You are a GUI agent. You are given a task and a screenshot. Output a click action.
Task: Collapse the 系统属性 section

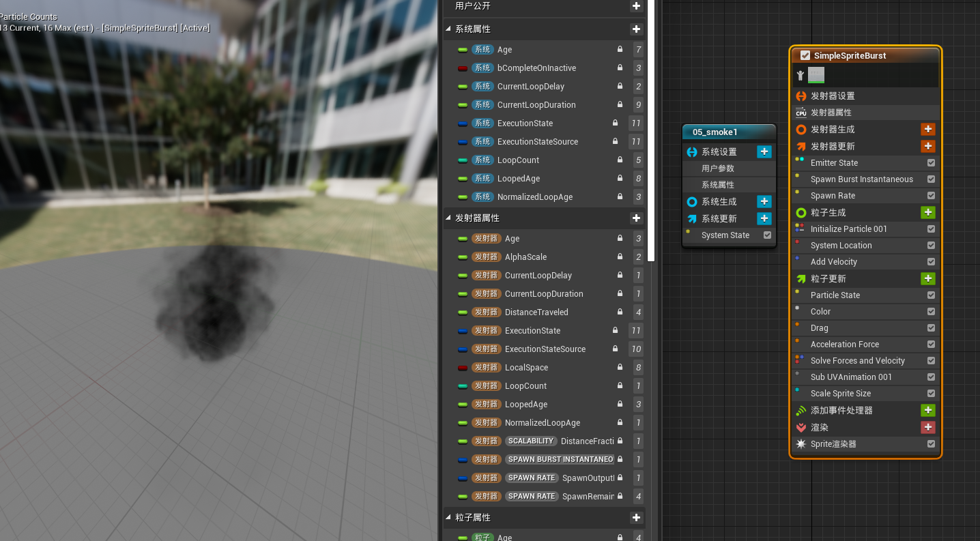point(448,29)
